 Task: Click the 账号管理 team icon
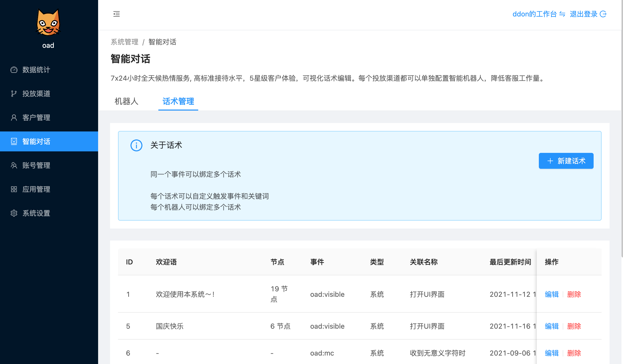click(14, 165)
